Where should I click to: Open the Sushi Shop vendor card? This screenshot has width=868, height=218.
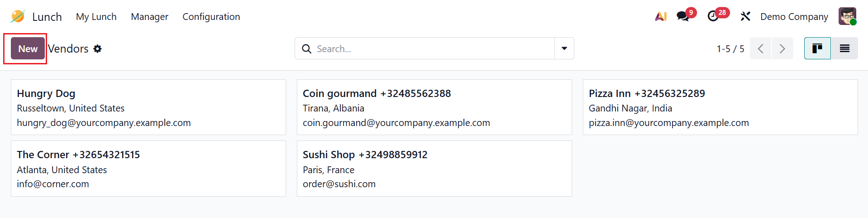pos(434,169)
